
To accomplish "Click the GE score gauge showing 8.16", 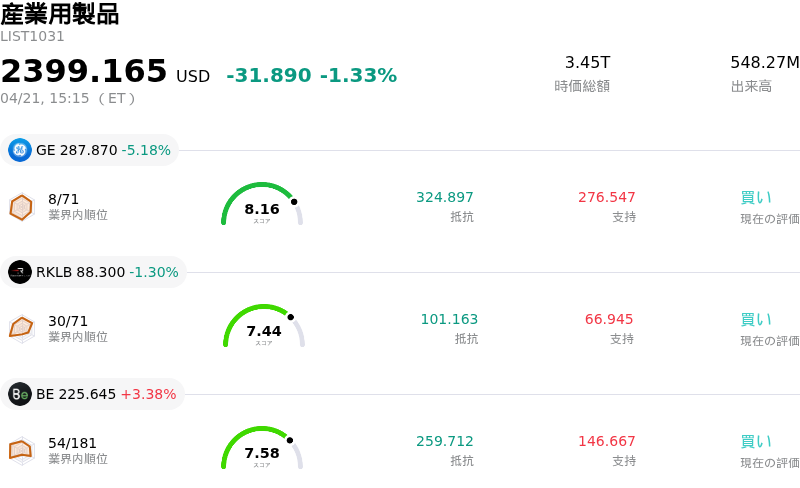I will click(262, 206).
